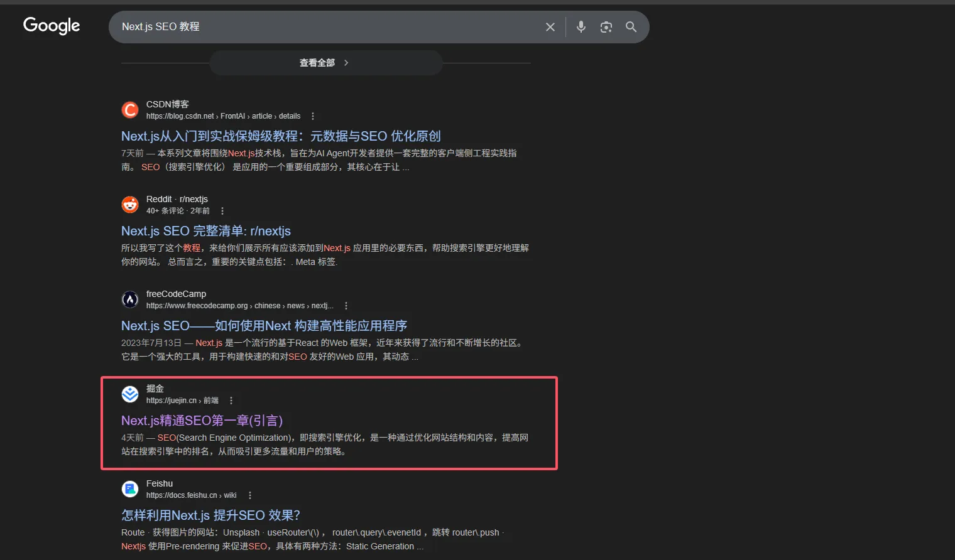Open more options for freeCodeCamp result
The height and width of the screenshot is (560, 955).
tap(346, 306)
